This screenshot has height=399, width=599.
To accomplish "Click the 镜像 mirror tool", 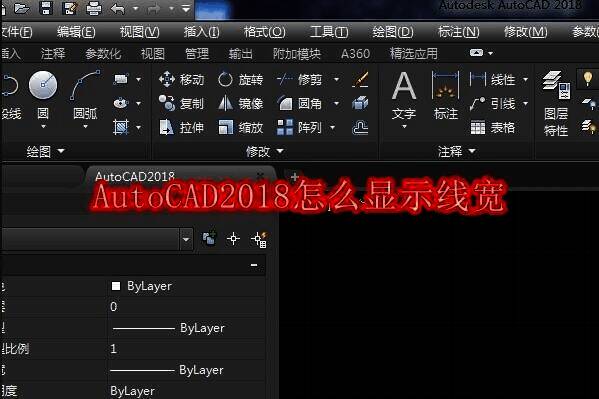I will [241, 103].
